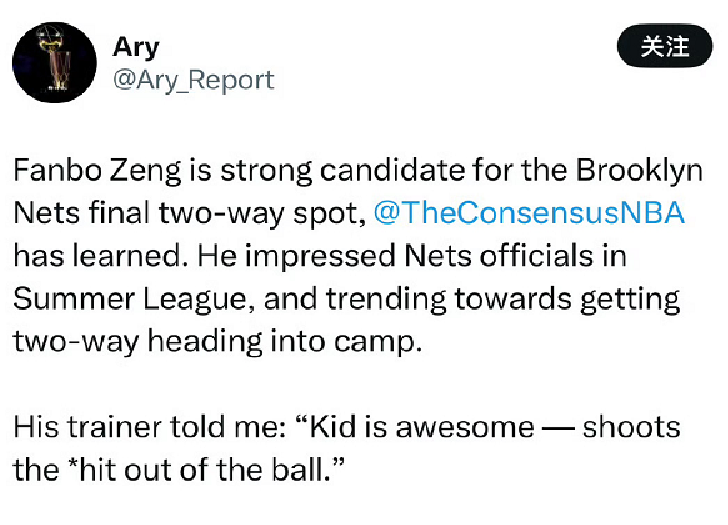Click the word "shoots" in the quote
The width and height of the screenshot is (728, 525).
tap(631, 427)
